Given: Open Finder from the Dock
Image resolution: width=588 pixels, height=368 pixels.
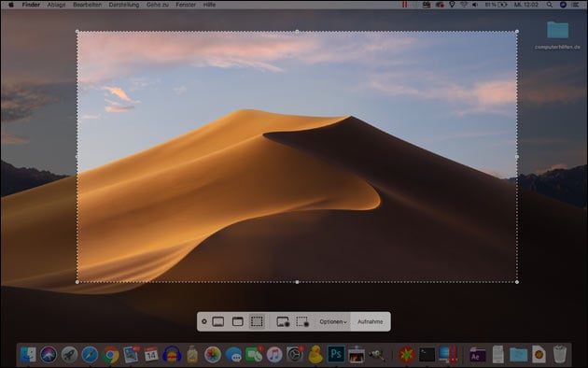Looking at the screenshot, I should (x=29, y=355).
